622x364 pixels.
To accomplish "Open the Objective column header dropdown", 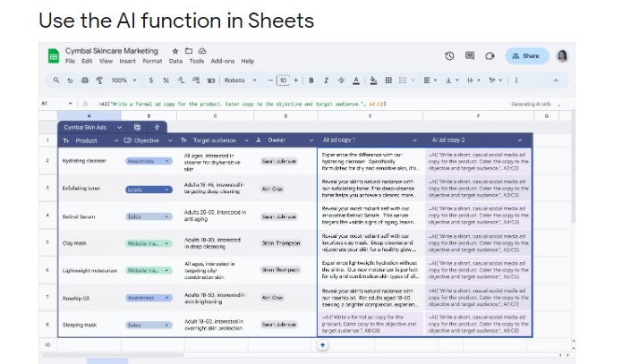I will coord(170,140).
